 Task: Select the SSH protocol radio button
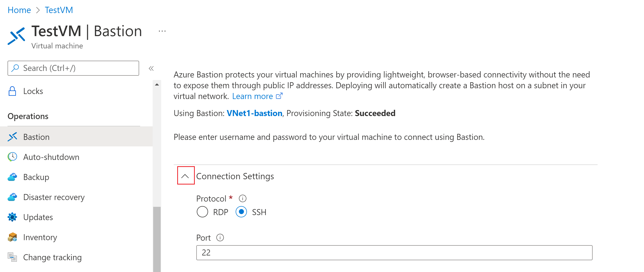coord(241,212)
